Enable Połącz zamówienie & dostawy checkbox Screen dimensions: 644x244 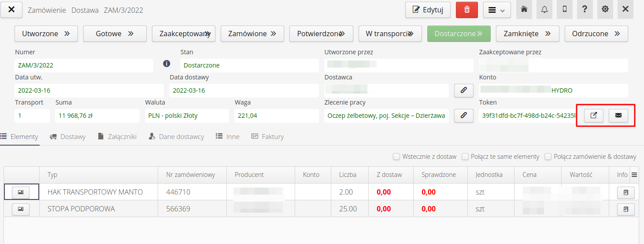(548, 157)
